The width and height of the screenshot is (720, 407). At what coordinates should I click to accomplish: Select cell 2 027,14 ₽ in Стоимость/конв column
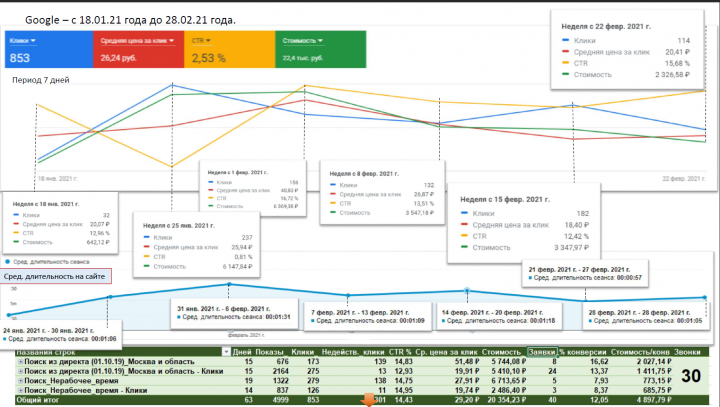click(654, 362)
